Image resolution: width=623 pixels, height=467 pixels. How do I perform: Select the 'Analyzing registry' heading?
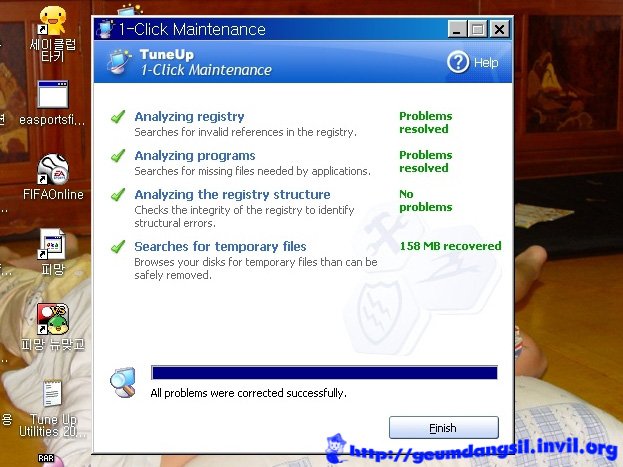click(189, 116)
